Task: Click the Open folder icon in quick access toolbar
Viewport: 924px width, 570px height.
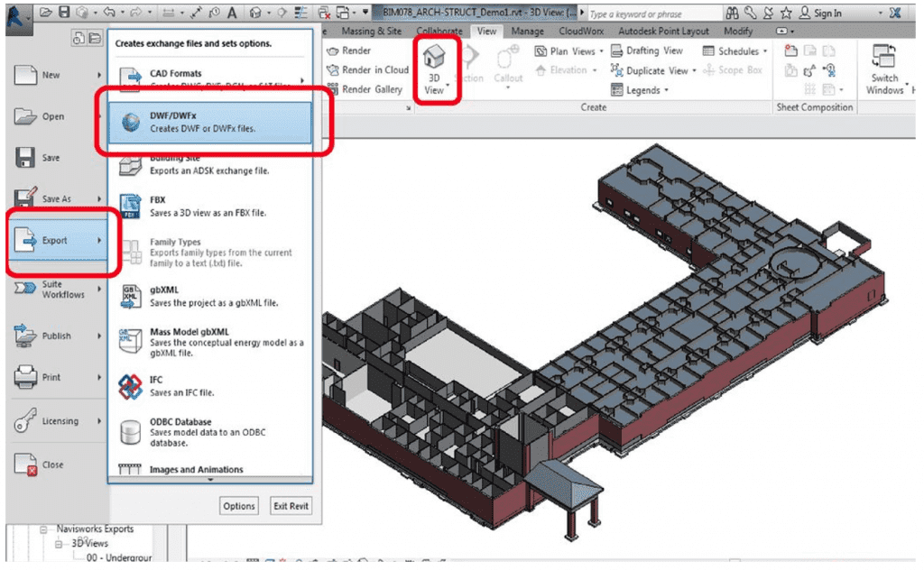Action: [45, 13]
